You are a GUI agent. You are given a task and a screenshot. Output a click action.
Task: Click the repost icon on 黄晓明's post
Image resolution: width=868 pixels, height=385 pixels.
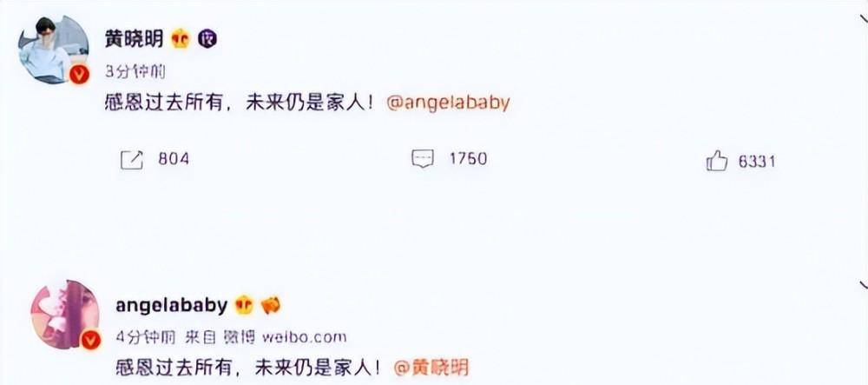132,160
